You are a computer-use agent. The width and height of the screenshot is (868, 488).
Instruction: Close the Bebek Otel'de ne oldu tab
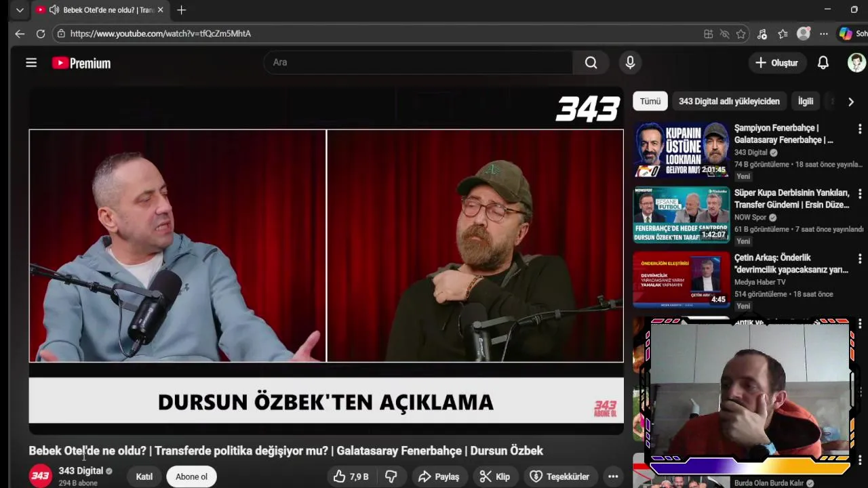click(x=160, y=10)
